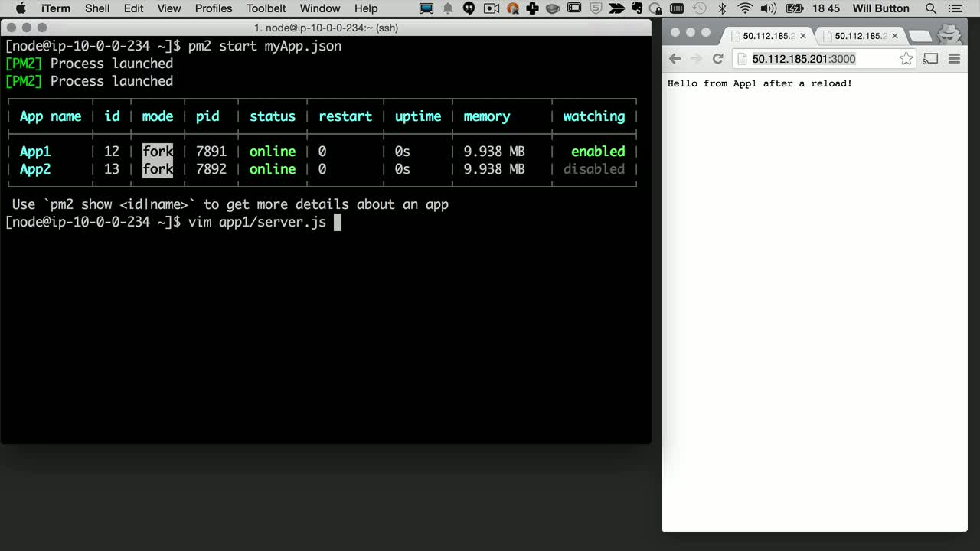Open the Time Machine menu bar icon
Image resolution: width=980 pixels, height=551 pixels.
(699, 8)
